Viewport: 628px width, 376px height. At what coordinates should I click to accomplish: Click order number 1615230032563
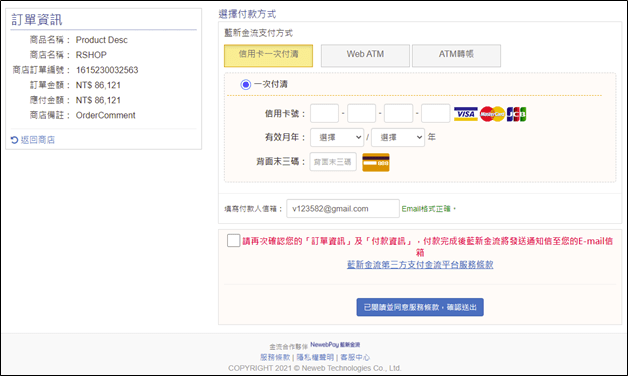pos(107,70)
